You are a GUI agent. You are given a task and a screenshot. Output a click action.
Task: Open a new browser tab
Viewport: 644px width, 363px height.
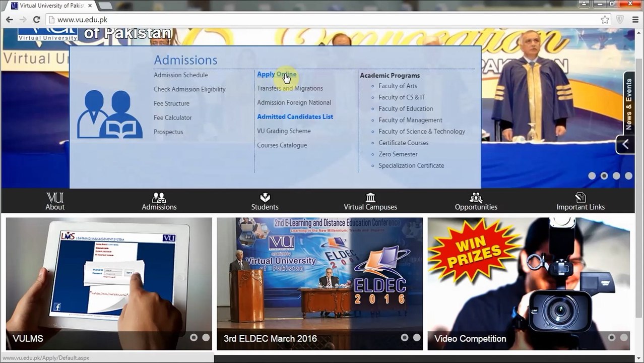105,6
